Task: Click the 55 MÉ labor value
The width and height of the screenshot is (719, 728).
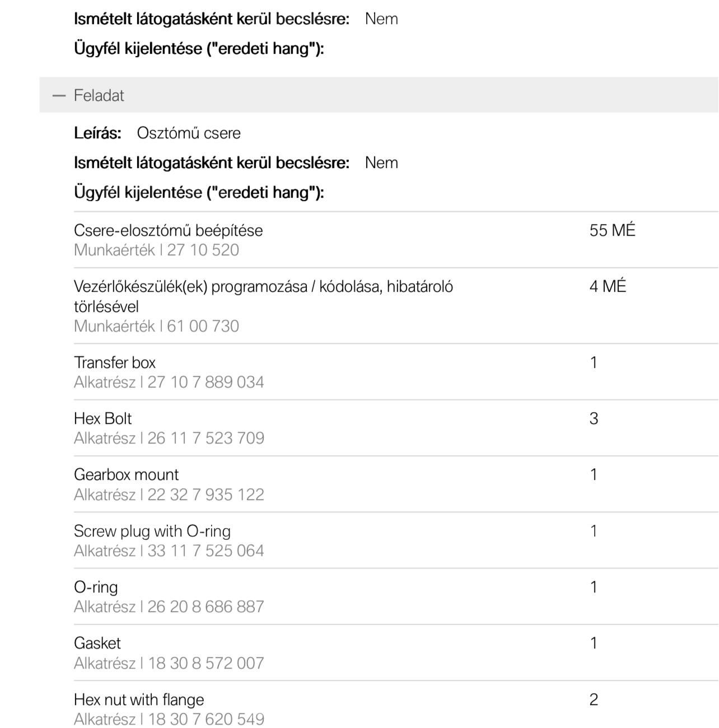Action: tap(613, 230)
